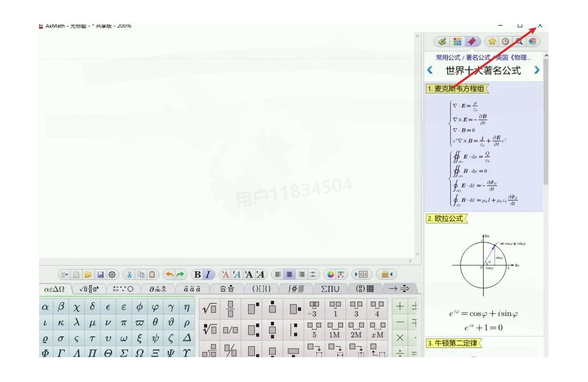
Task: Set left alignment for the formula
Action: pos(277,275)
